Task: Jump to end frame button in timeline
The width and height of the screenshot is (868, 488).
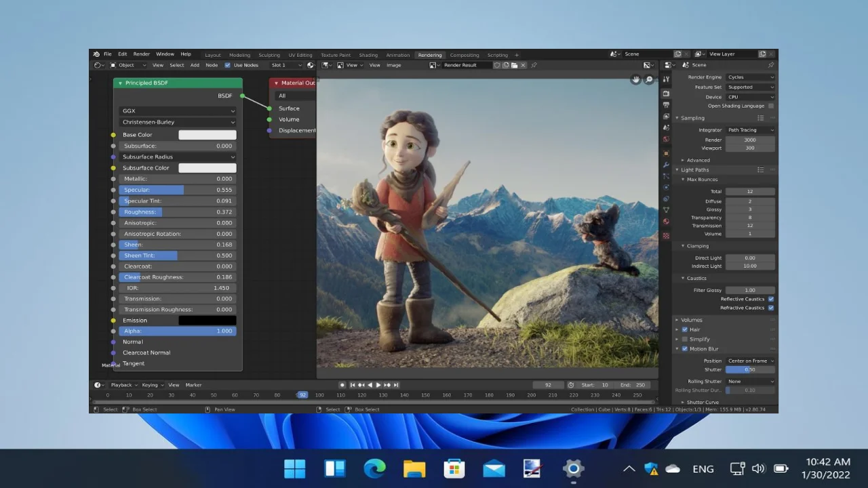Action: tap(397, 385)
